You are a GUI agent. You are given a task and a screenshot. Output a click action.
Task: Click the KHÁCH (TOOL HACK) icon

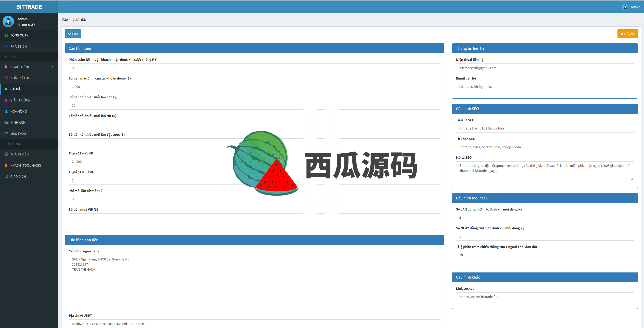[x=6, y=165]
